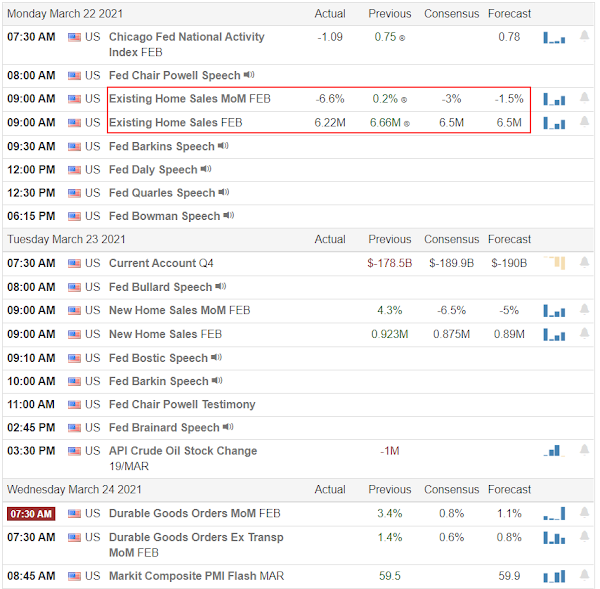Click the bell alert for API Crude Oil Stock Change

pos(584,450)
